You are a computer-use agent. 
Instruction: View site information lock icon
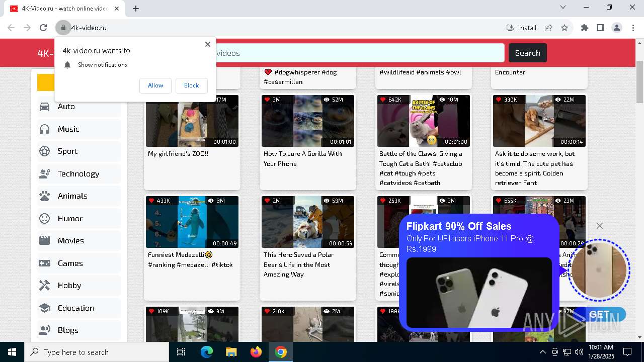click(x=63, y=28)
